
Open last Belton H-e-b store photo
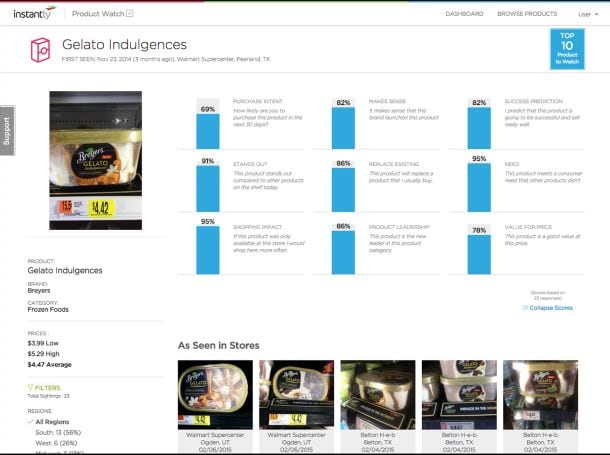coord(540,395)
